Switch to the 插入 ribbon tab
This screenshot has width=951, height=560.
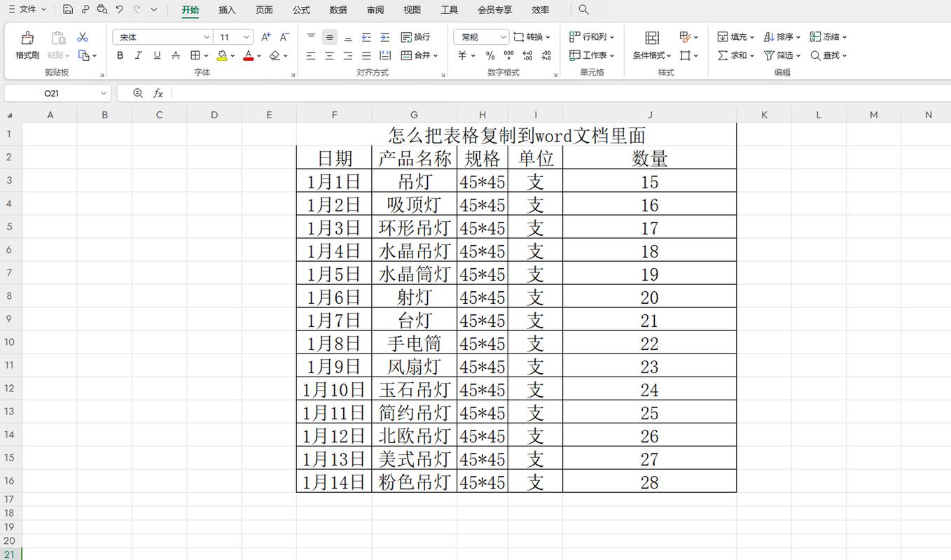coord(227,10)
